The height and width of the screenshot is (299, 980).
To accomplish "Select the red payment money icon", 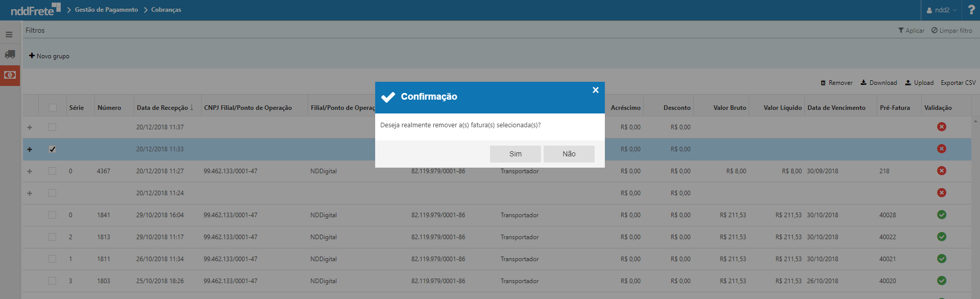I will coord(10,75).
